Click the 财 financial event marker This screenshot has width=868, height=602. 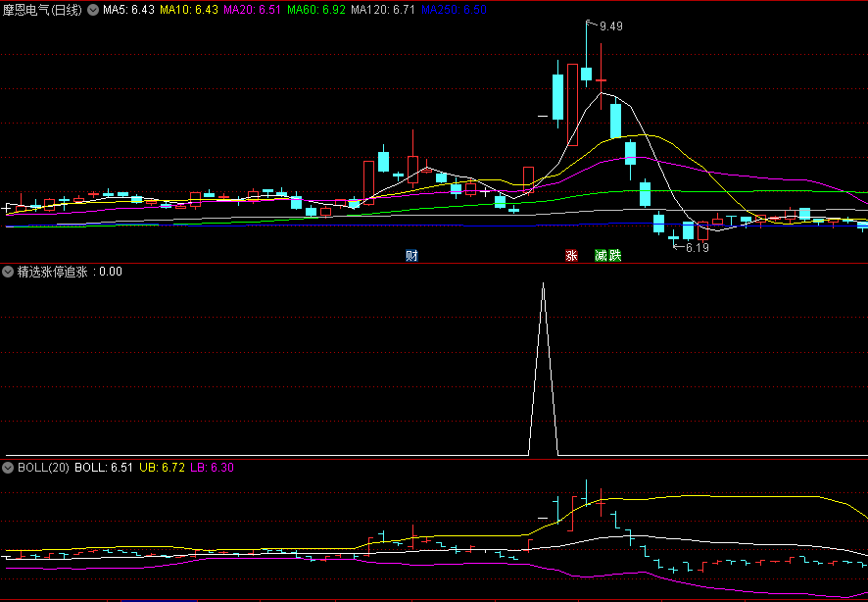pos(411,255)
